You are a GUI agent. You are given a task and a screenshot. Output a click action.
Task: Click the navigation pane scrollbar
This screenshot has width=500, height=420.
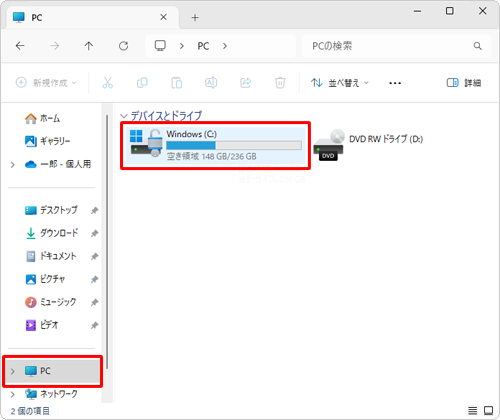pyautogui.click(x=107, y=242)
